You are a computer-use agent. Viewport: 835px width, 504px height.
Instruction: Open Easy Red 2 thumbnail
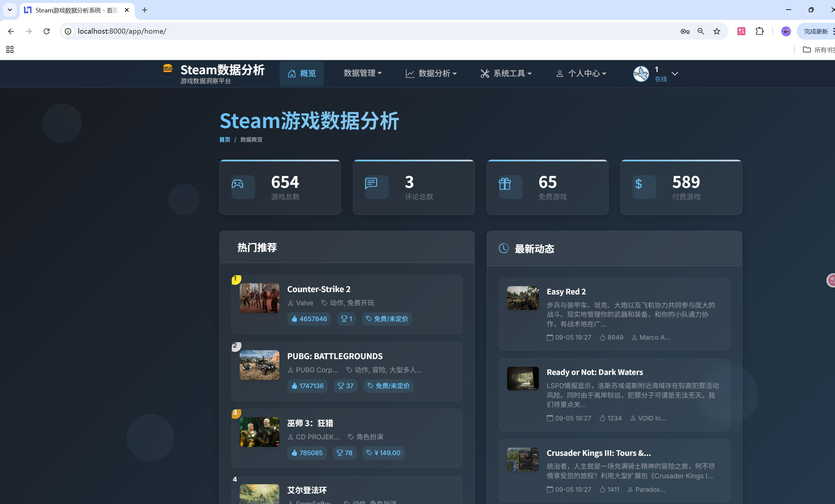pos(523,298)
